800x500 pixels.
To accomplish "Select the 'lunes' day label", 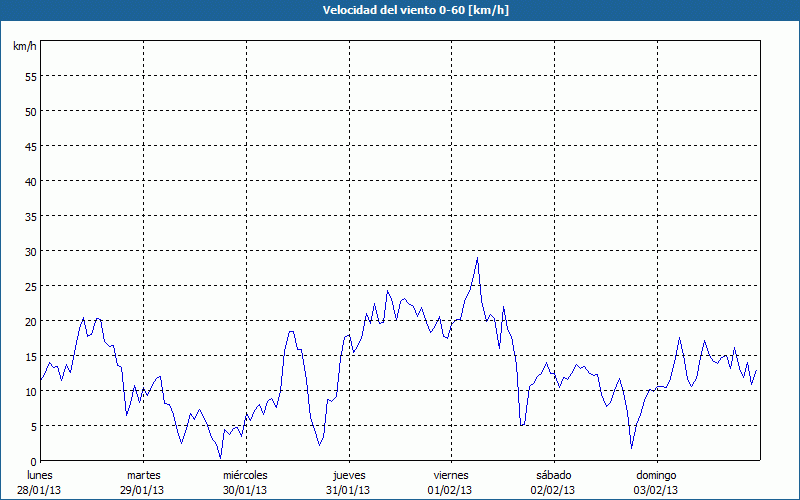I will point(40,475).
